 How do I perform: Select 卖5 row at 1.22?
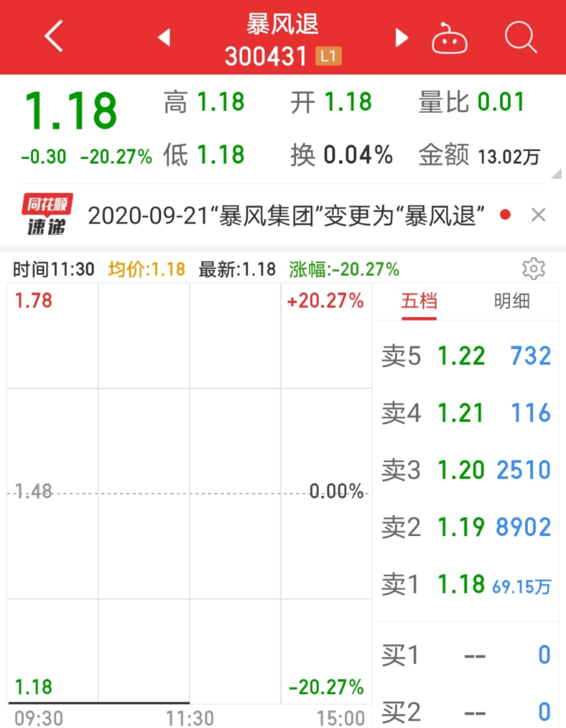coord(466,356)
